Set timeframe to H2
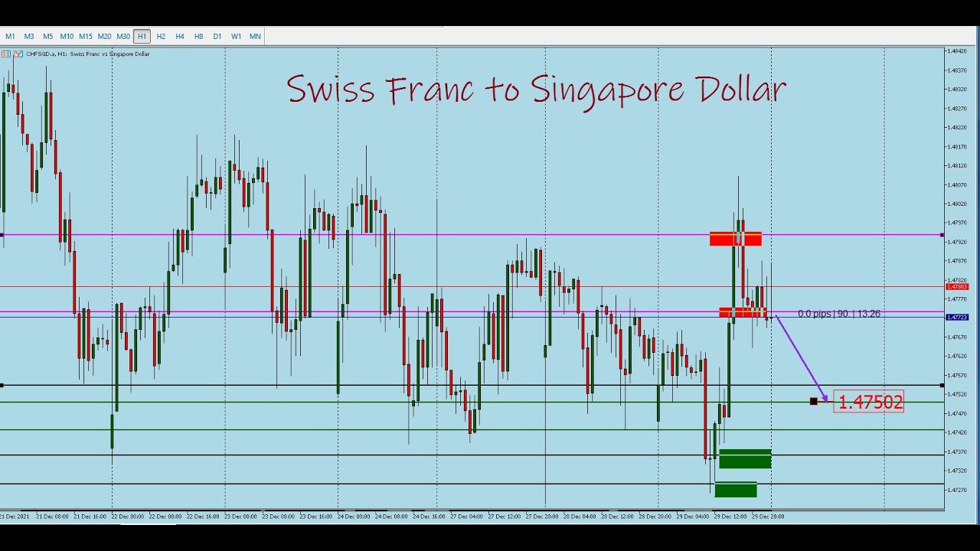Viewport: 980px width, 551px height. click(161, 36)
